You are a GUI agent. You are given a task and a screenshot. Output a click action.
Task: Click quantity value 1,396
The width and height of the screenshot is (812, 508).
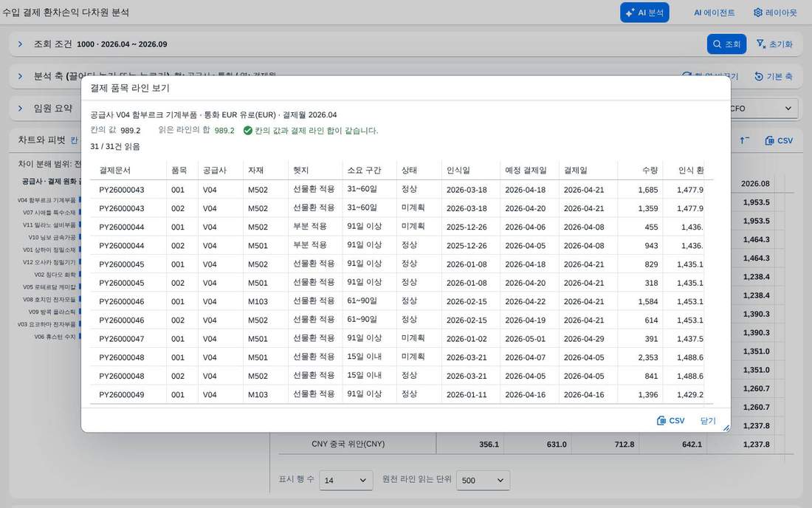click(648, 394)
